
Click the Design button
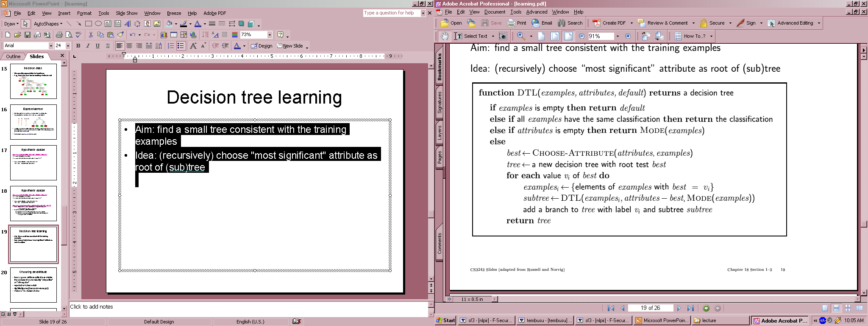[x=262, y=46]
